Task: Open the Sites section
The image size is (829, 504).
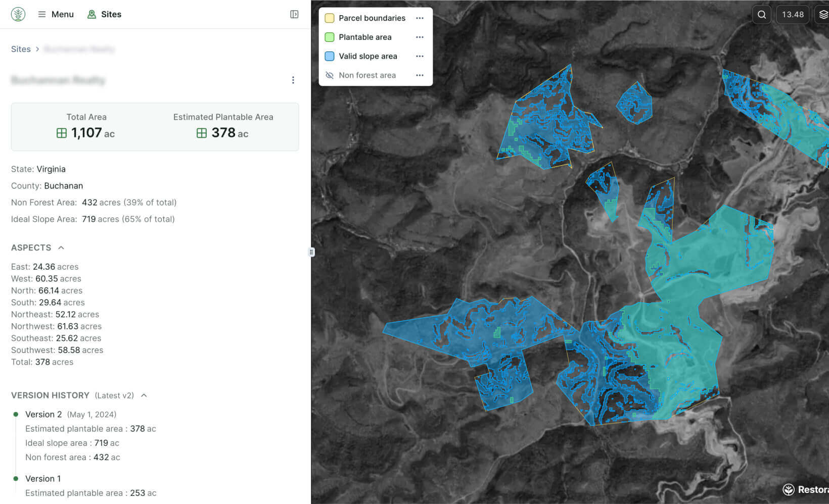Action: [104, 14]
